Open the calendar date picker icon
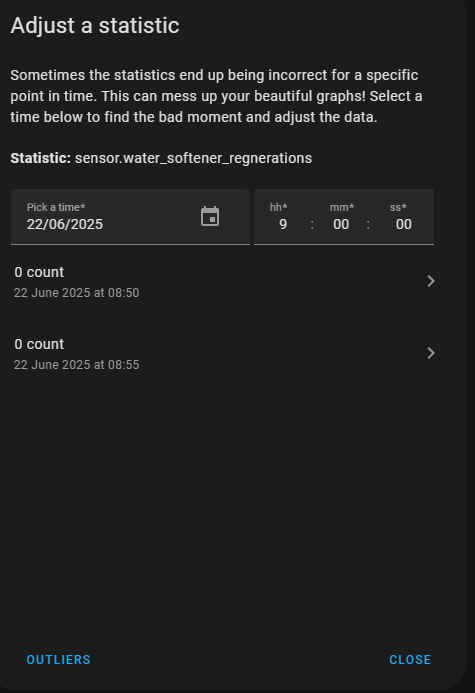Viewport: 475px width, 693px height. tap(210, 217)
